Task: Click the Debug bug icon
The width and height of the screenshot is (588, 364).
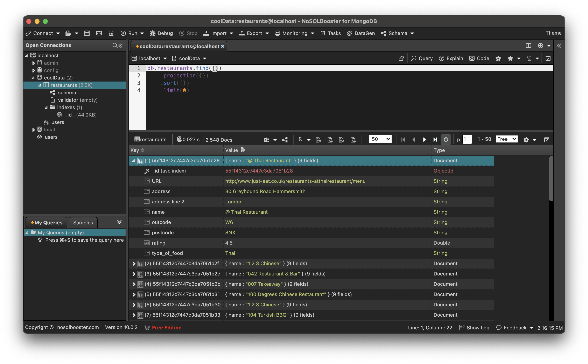Action: [x=152, y=33]
